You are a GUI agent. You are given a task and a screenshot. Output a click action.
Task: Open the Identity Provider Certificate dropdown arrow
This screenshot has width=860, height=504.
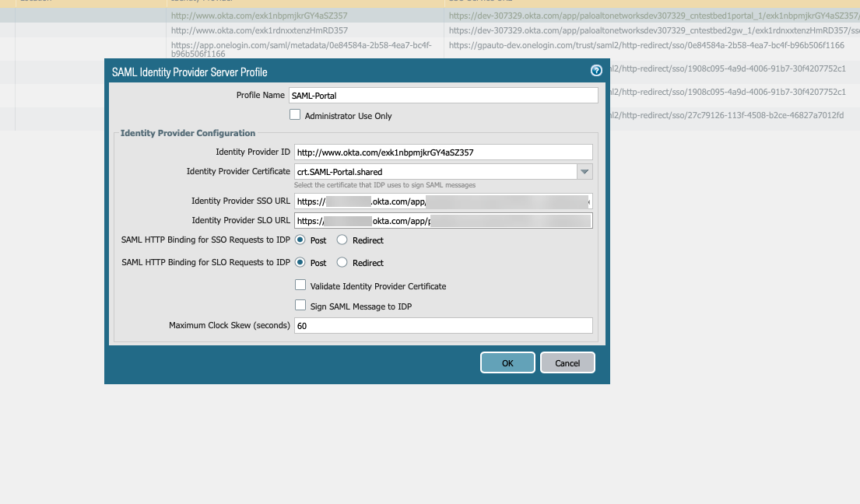tap(584, 171)
